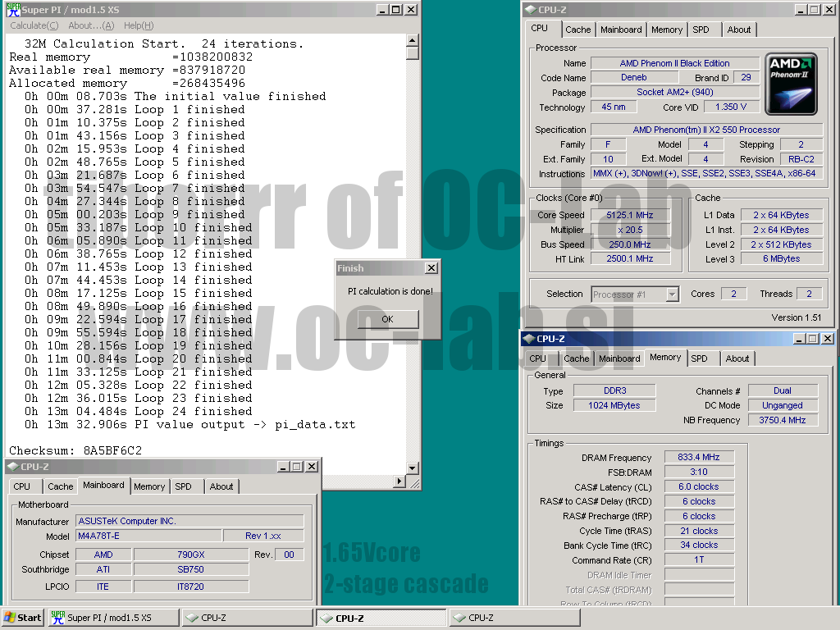Click the southbridge value SB750
The height and width of the screenshot is (630, 840).
191,569
